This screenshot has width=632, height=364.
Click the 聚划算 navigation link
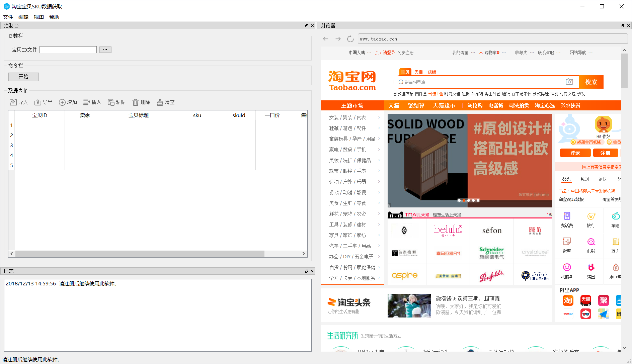point(416,105)
